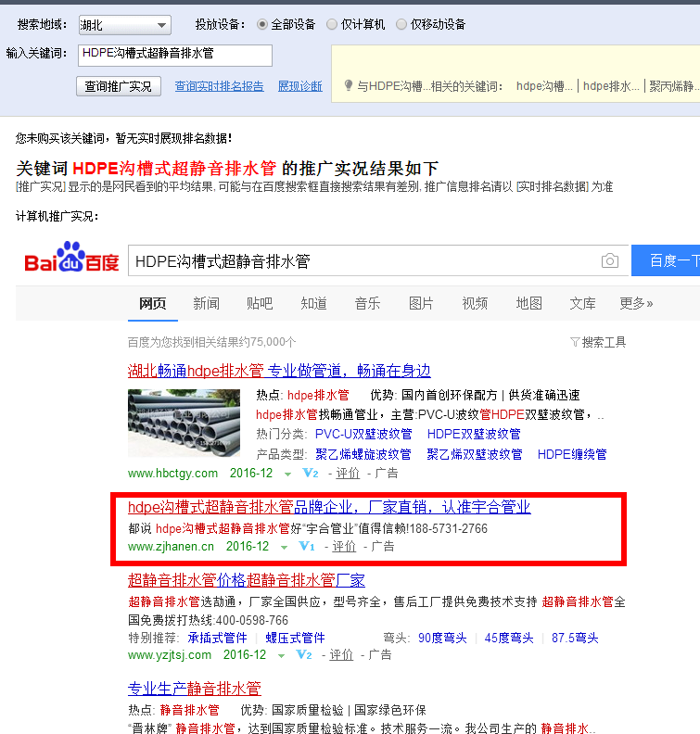Click the camera image-search icon in Baidu search box
The image size is (700, 734).
click(x=609, y=260)
